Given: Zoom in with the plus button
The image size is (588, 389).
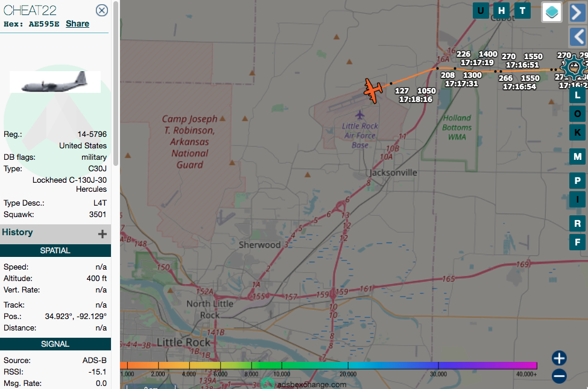Looking at the screenshot, I should 559,358.
